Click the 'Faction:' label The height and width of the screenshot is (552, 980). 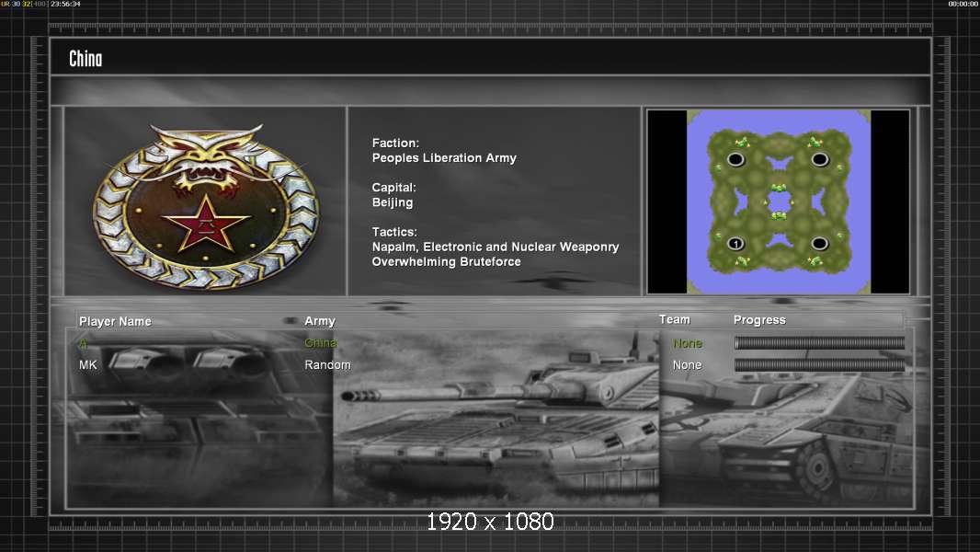click(395, 144)
